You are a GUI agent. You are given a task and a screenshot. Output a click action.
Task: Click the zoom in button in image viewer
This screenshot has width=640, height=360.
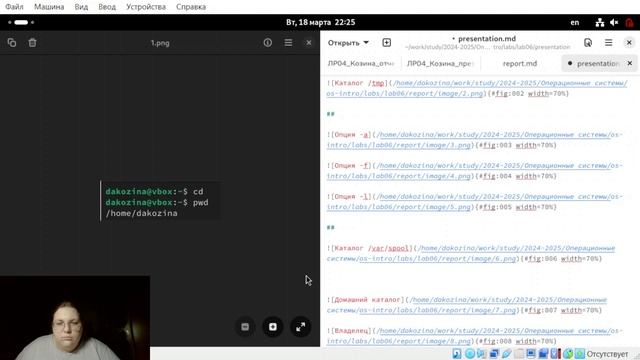pyautogui.click(x=273, y=327)
